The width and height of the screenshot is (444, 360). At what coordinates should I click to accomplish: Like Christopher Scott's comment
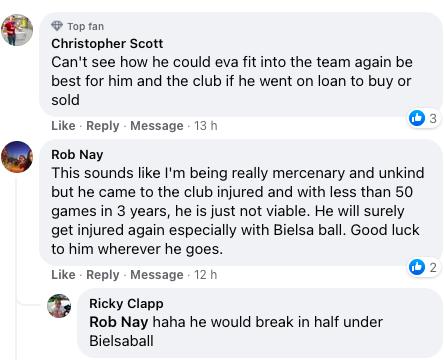click(x=63, y=126)
